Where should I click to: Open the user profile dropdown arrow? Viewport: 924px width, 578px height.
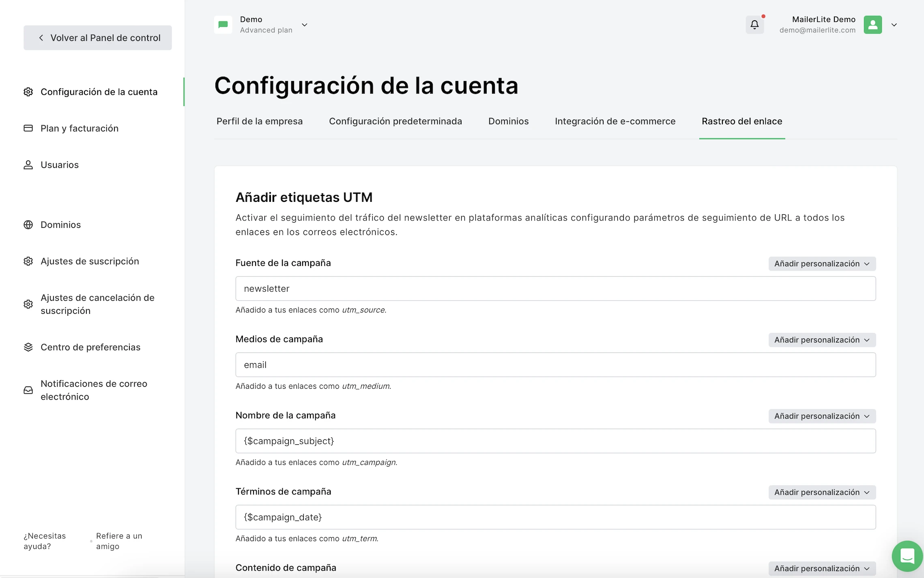click(x=894, y=25)
